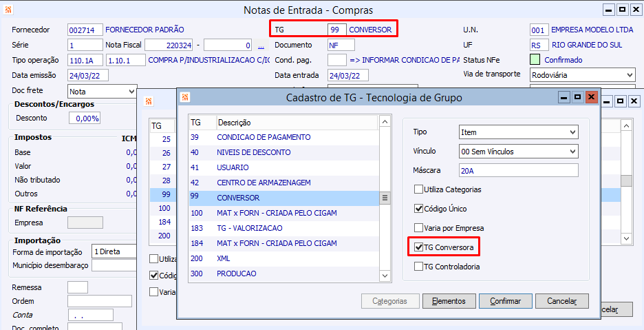Click the Máscara field containing 20A

tap(518, 170)
